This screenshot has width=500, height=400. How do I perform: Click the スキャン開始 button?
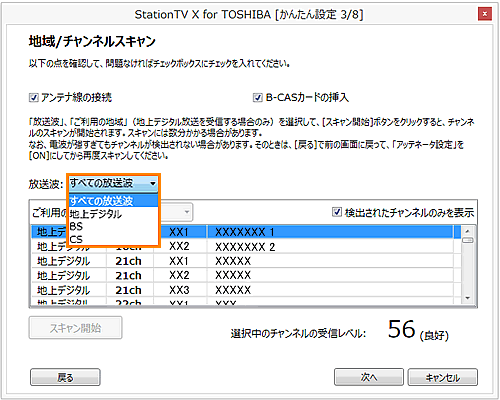(75, 328)
